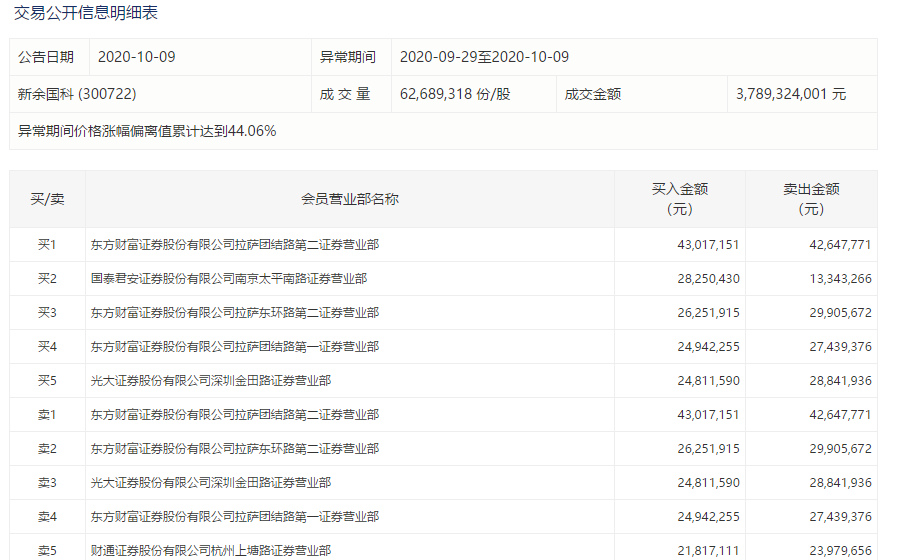Click 24,811,590 in the 买5 row
904x560 pixels.
[708, 381]
